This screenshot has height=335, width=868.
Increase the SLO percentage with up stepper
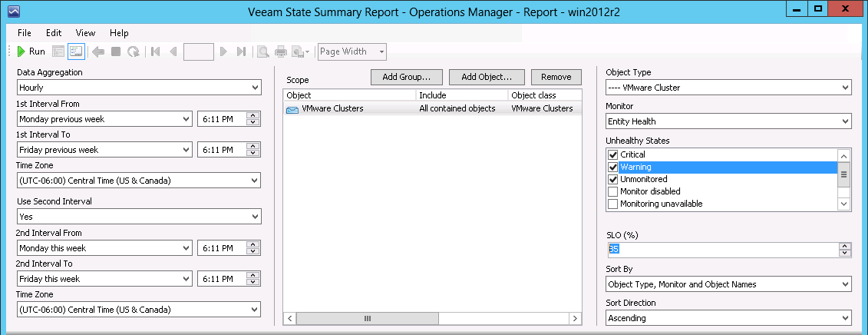[x=845, y=247]
